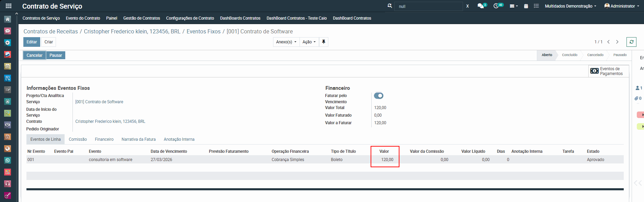Click the calendar icon in the top bar
Image resolution: width=644 pixels, height=202 pixels.
526,6
